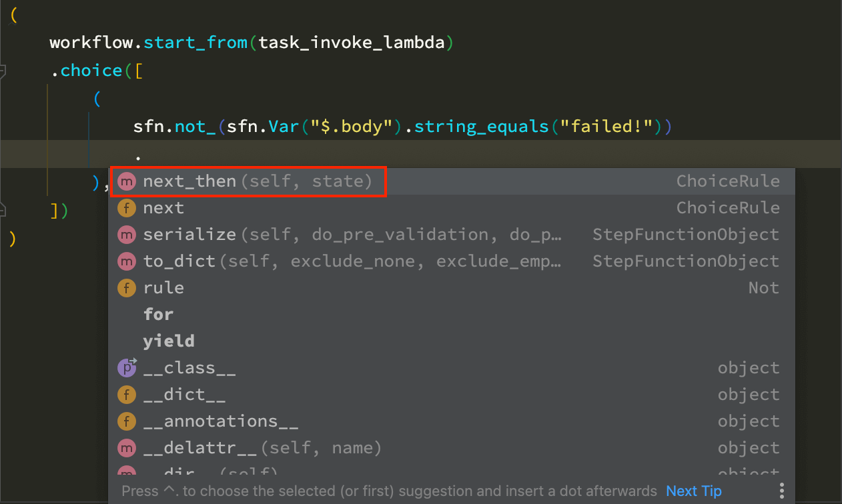Click the orange icon beside __dict__

(126, 395)
